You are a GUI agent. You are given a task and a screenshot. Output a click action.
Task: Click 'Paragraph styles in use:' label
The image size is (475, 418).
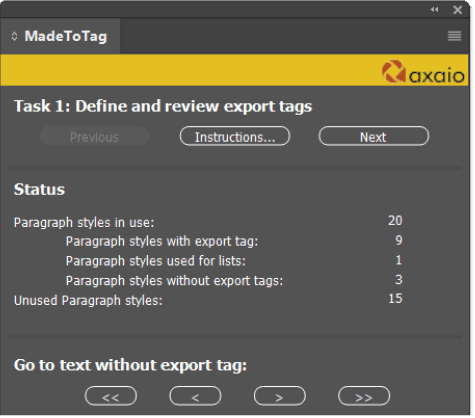click(84, 222)
